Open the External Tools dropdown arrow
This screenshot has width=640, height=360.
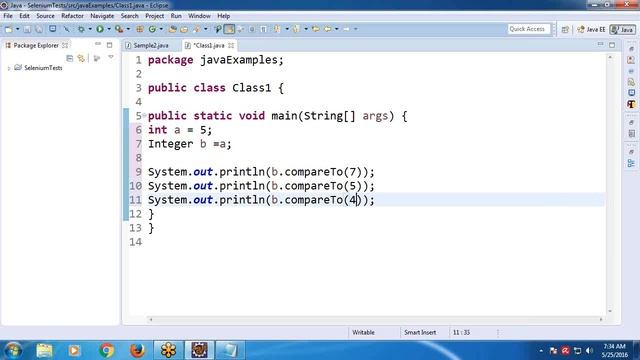(x=128, y=29)
